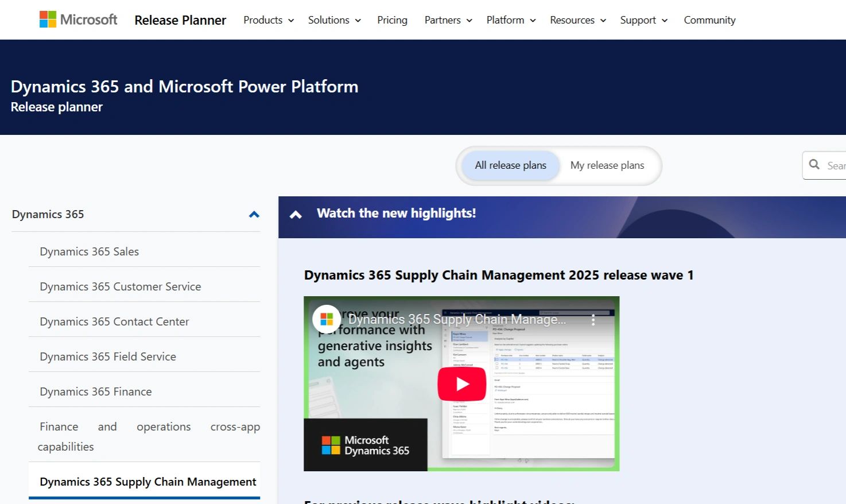Screen dimensions: 846x504
Task: Expand the Platform navigation dropdown
Action: 511,20
